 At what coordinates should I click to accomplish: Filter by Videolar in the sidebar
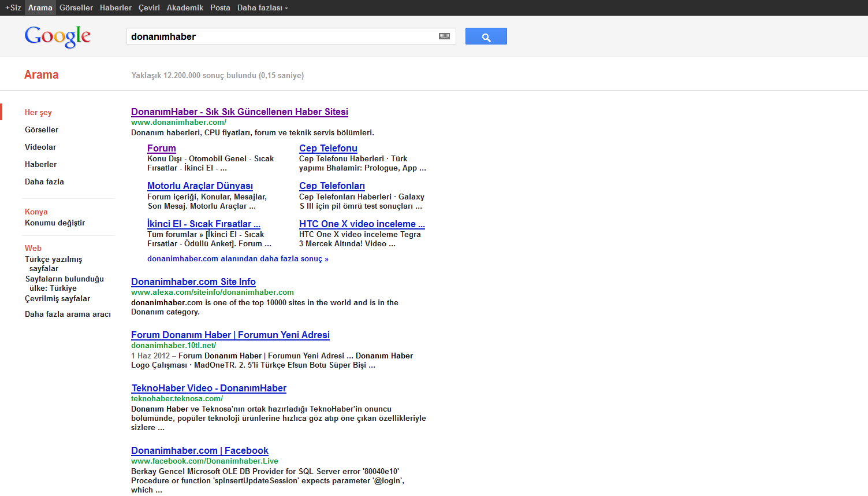coord(40,147)
